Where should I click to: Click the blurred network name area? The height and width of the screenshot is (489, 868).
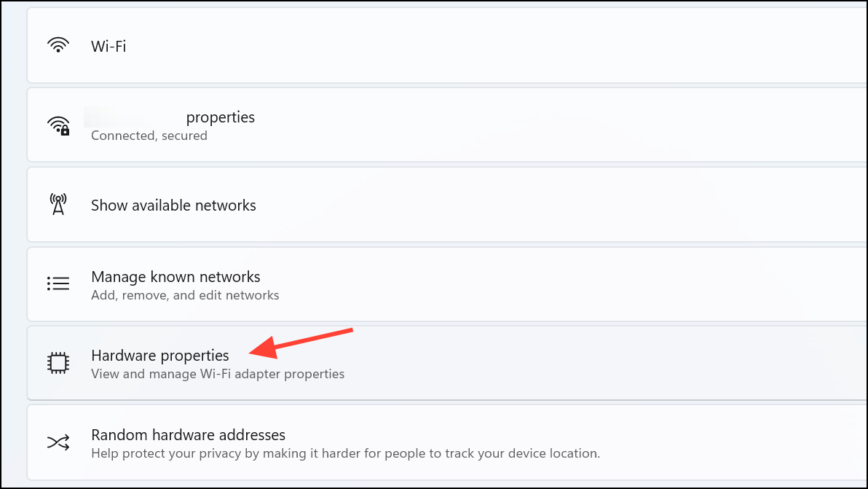(x=133, y=117)
